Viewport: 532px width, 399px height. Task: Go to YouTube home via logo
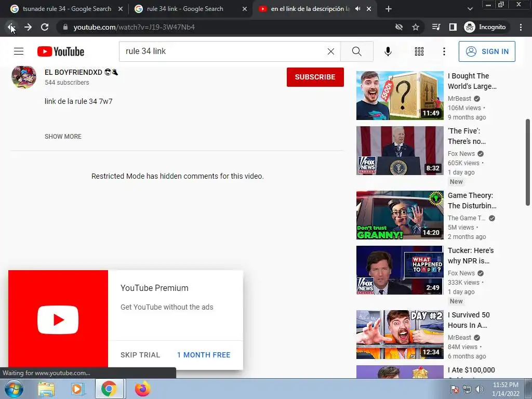click(x=61, y=51)
